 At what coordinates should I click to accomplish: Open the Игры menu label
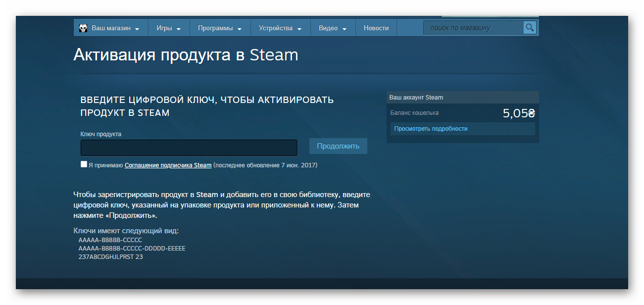click(164, 28)
